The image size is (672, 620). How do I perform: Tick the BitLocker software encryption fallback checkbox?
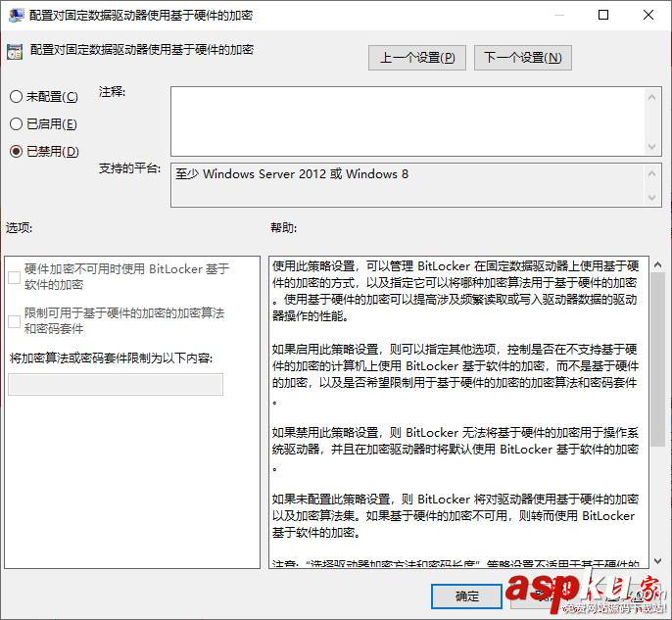14,277
